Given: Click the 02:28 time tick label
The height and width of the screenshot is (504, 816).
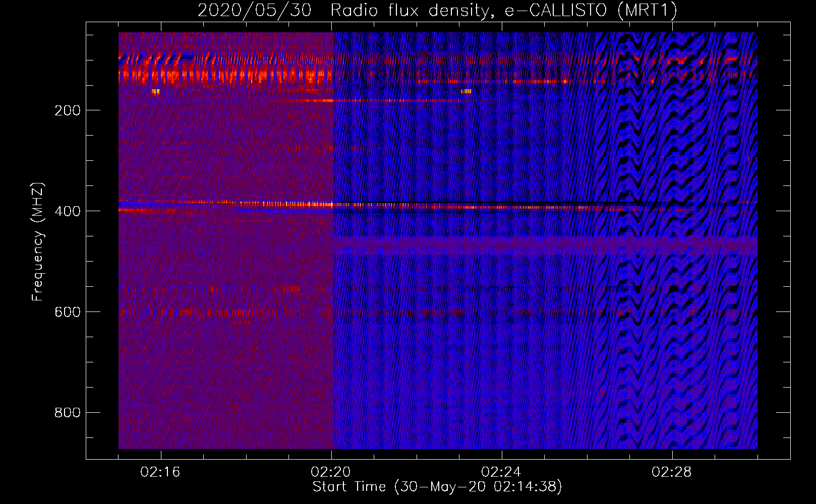Looking at the screenshot, I should tap(672, 472).
